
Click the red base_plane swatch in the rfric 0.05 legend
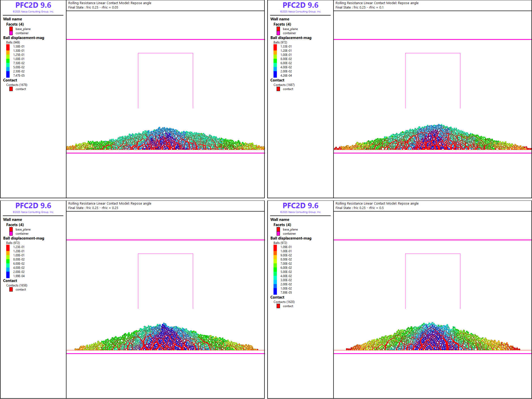(x=11, y=29)
